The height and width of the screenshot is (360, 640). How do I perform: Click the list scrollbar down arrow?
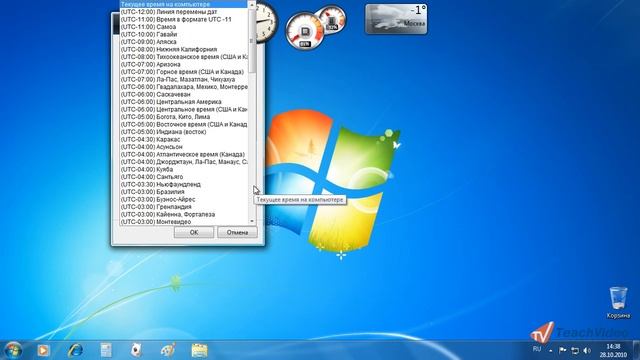click(252, 221)
